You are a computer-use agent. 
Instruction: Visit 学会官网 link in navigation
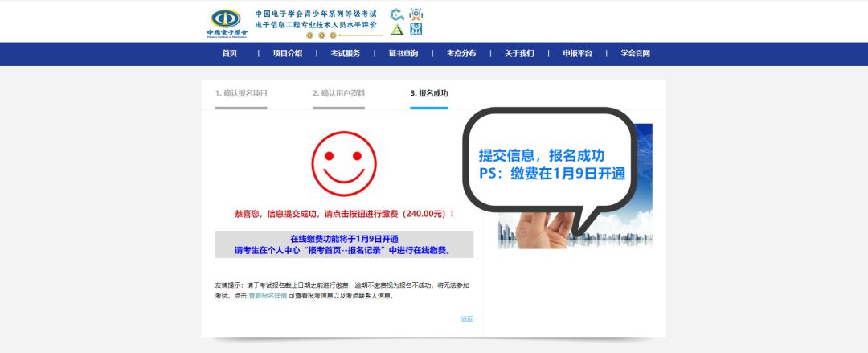coord(635,54)
